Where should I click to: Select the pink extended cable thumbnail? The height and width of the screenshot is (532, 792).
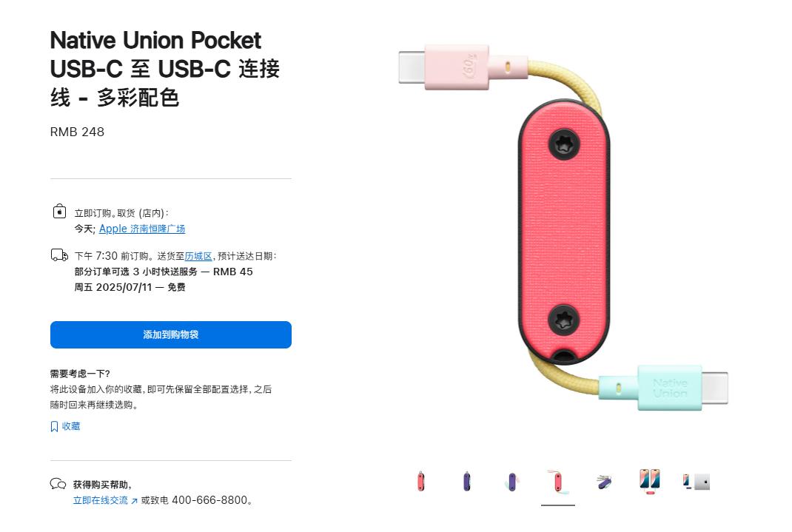click(x=557, y=482)
